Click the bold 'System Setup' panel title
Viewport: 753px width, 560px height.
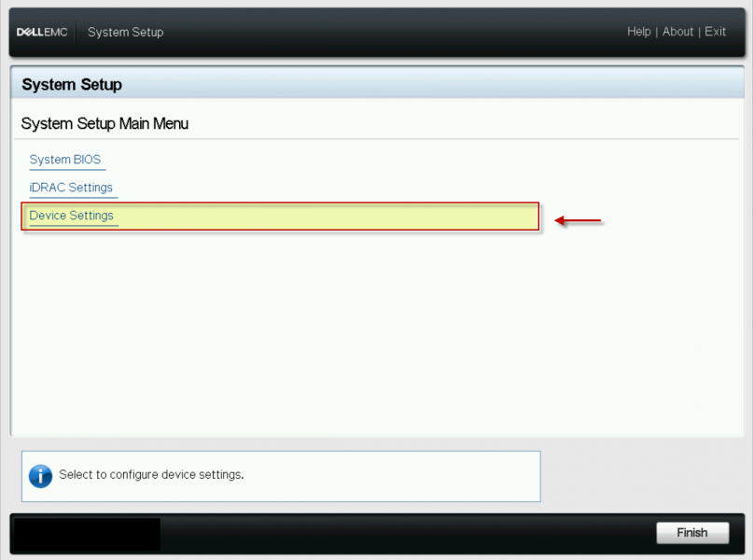pos(72,85)
